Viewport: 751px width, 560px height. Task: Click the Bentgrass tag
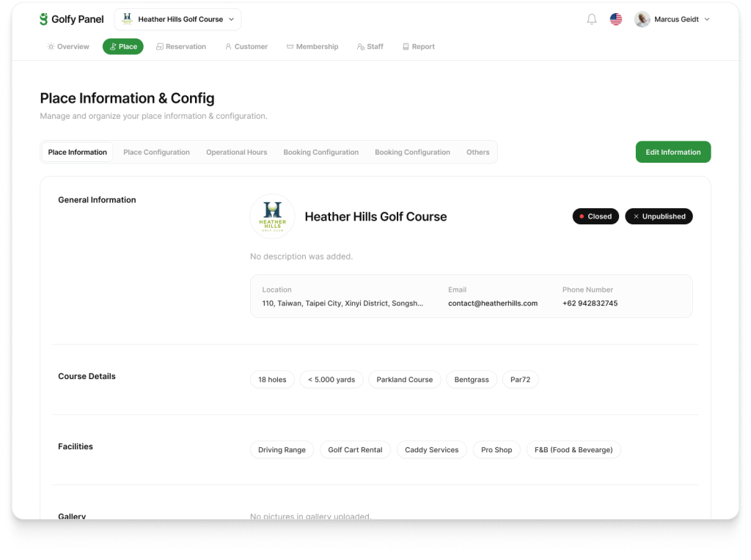click(472, 380)
